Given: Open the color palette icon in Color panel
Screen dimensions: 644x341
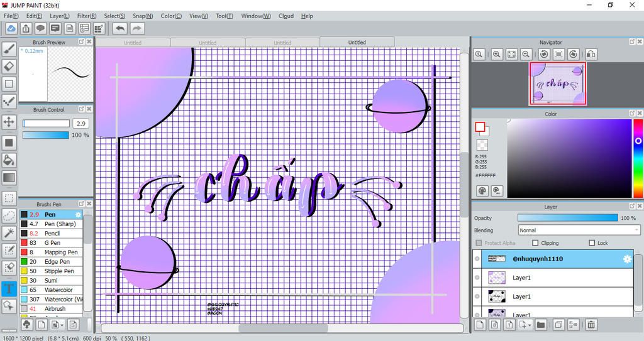Looking at the screenshot, I should point(482,191).
